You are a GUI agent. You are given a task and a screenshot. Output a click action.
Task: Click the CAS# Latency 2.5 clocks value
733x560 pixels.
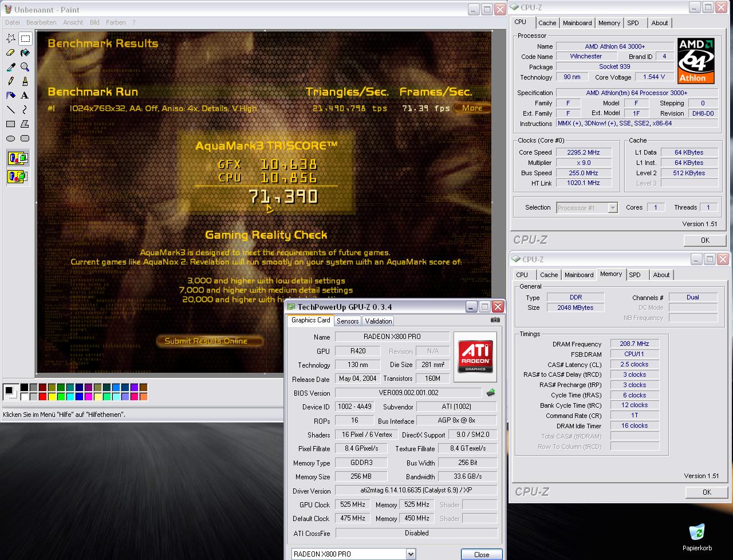pyautogui.click(x=635, y=364)
